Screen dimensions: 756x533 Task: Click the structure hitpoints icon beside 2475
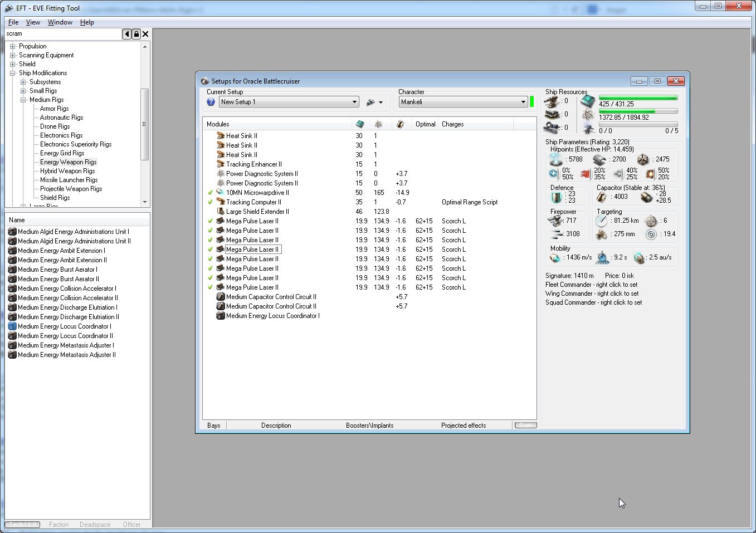click(643, 160)
